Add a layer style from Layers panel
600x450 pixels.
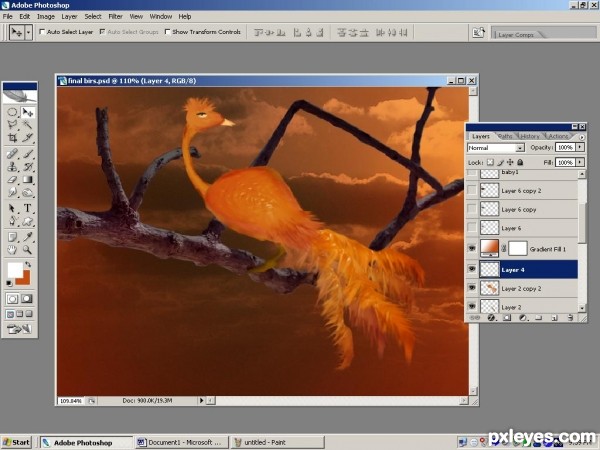coord(491,318)
